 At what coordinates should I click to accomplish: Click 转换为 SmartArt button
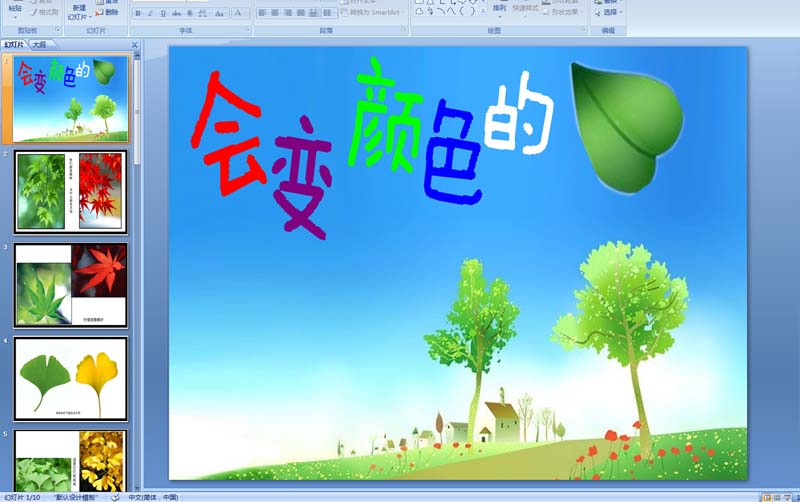pyautogui.click(x=371, y=12)
